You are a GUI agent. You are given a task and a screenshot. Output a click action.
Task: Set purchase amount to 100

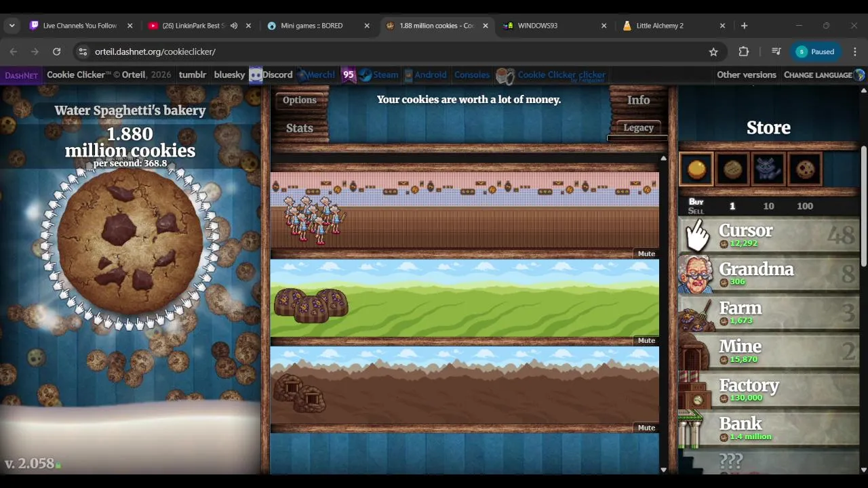pos(805,206)
